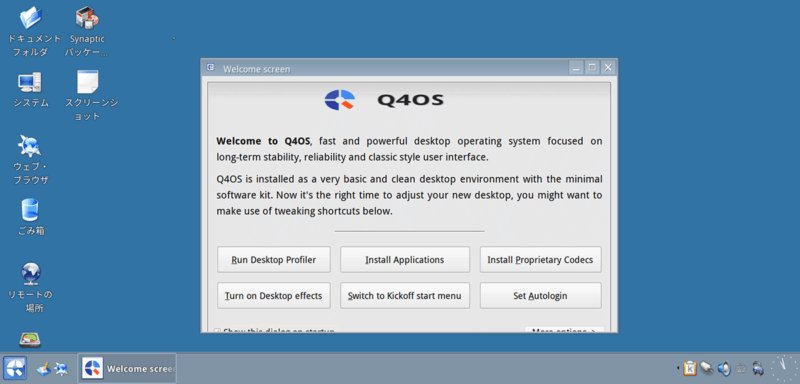The image size is (800, 384).
Task: Click the Set Autologin button
Action: [x=540, y=295]
